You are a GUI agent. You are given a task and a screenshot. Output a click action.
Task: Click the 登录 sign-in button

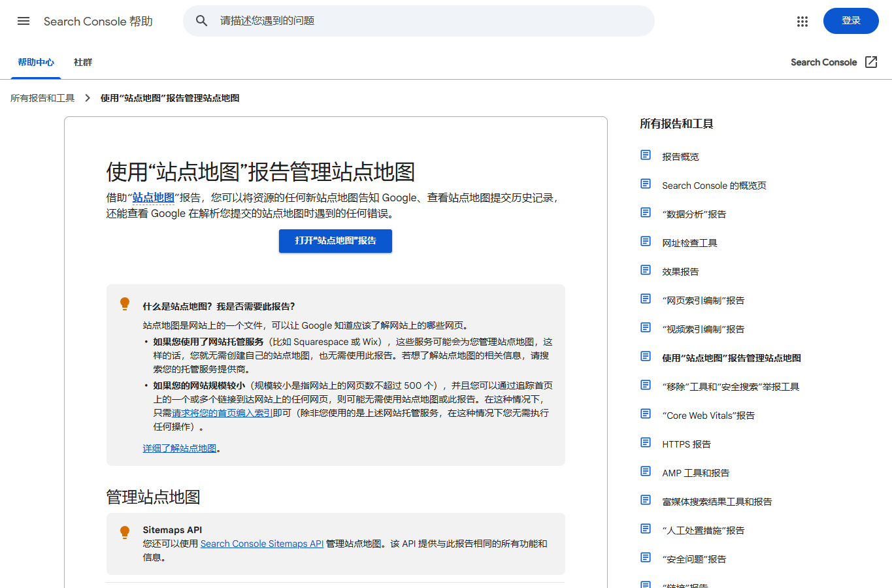[x=851, y=21]
